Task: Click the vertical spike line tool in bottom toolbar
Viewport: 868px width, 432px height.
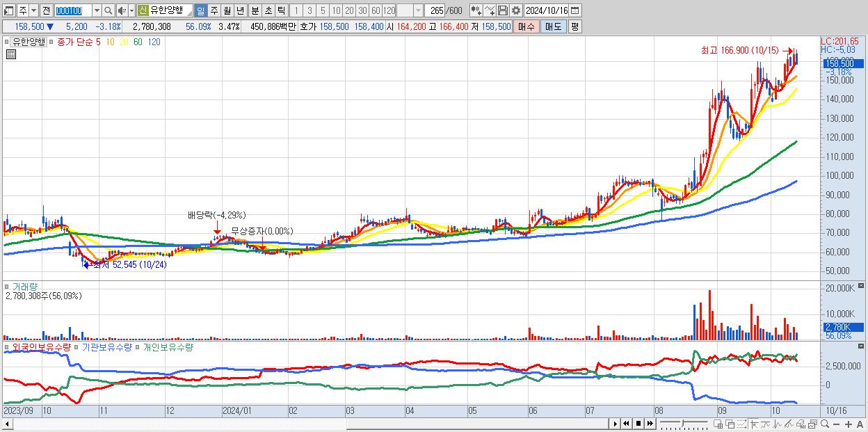Action: (778, 424)
